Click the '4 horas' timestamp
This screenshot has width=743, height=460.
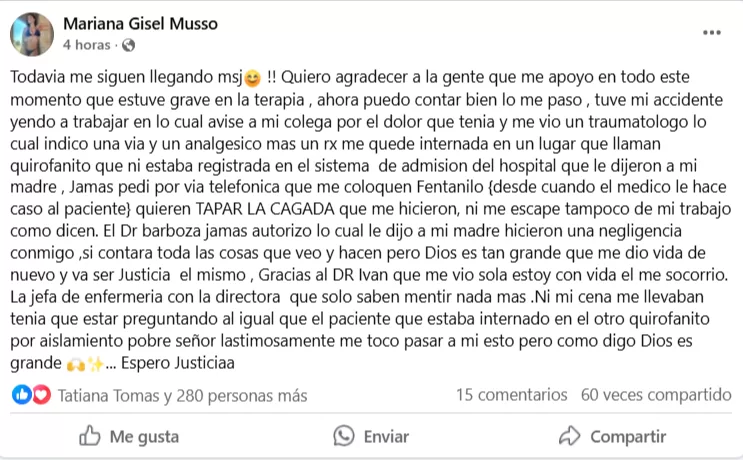coord(85,45)
